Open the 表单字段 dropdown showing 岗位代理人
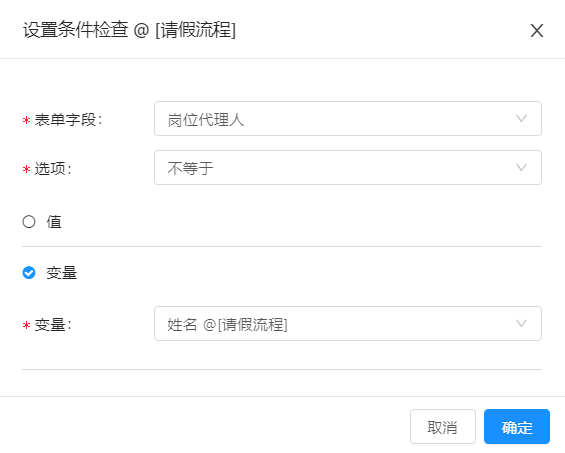 pyautogui.click(x=348, y=119)
